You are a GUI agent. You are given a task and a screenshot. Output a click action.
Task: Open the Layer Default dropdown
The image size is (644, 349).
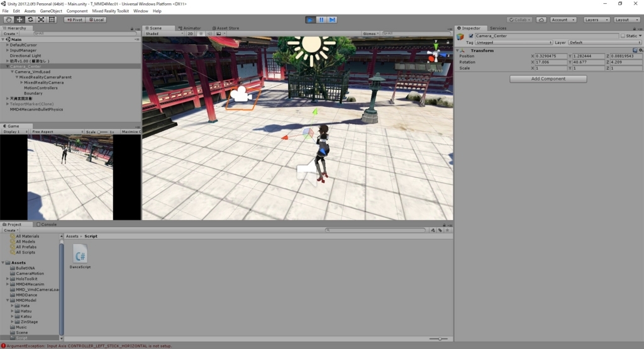click(604, 43)
